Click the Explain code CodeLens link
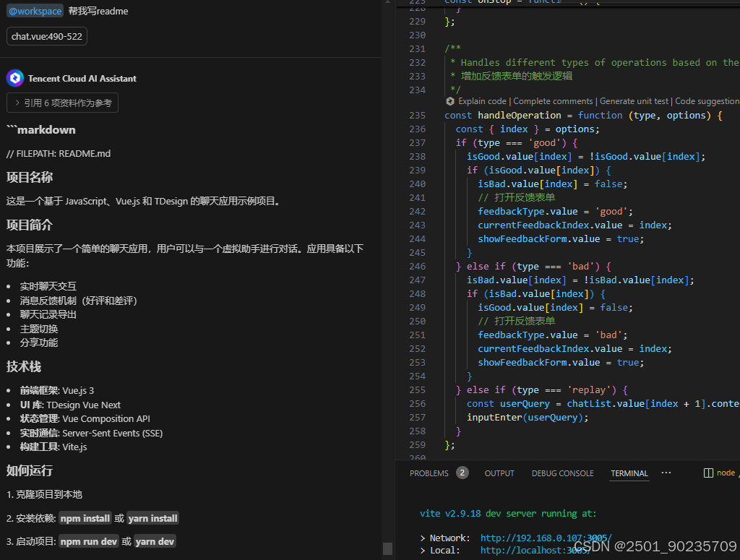The width and height of the screenshot is (740, 560). (482, 101)
